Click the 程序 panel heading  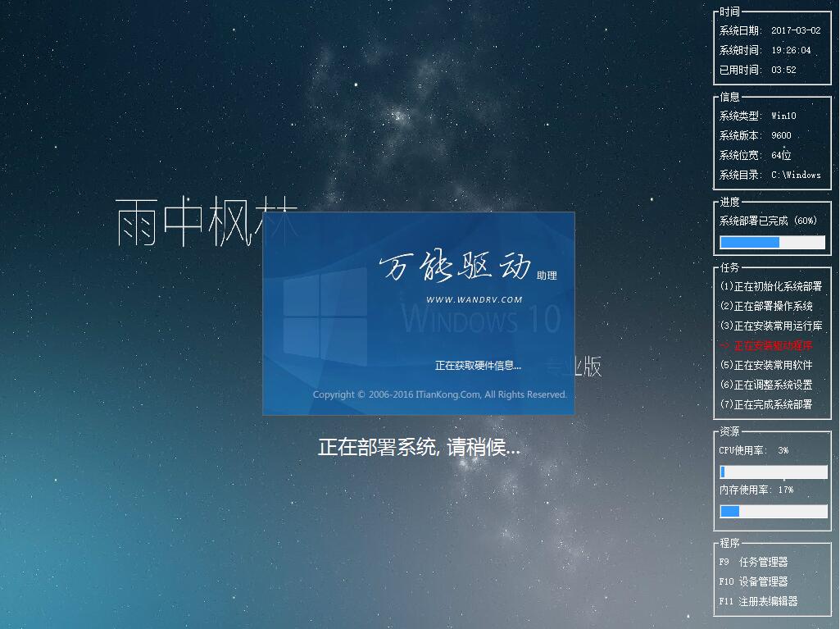coord(729,543)
